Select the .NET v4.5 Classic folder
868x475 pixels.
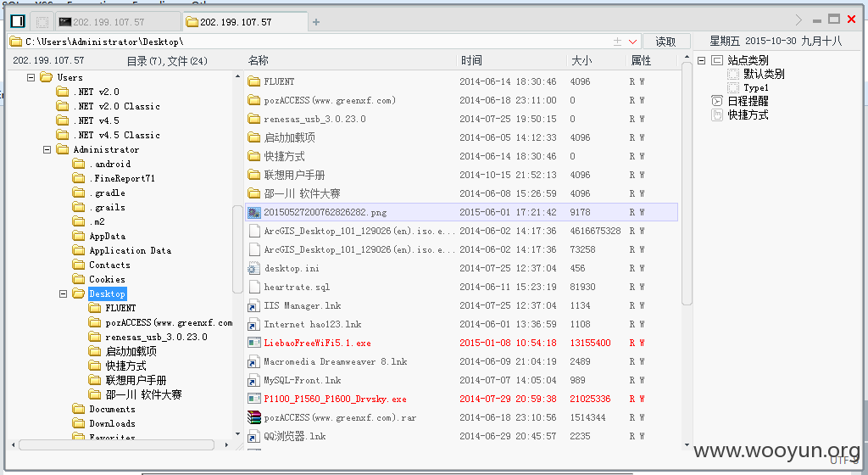108,135
